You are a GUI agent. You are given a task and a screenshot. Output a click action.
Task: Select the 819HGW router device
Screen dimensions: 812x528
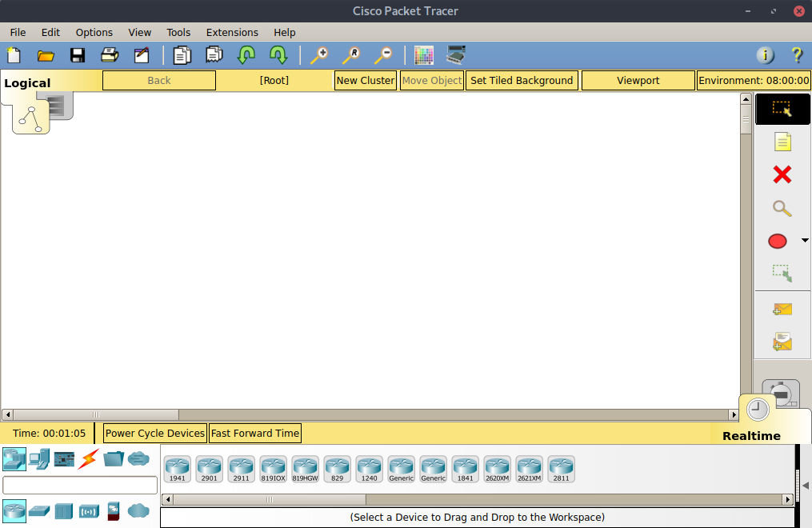[x=306, y=469]
